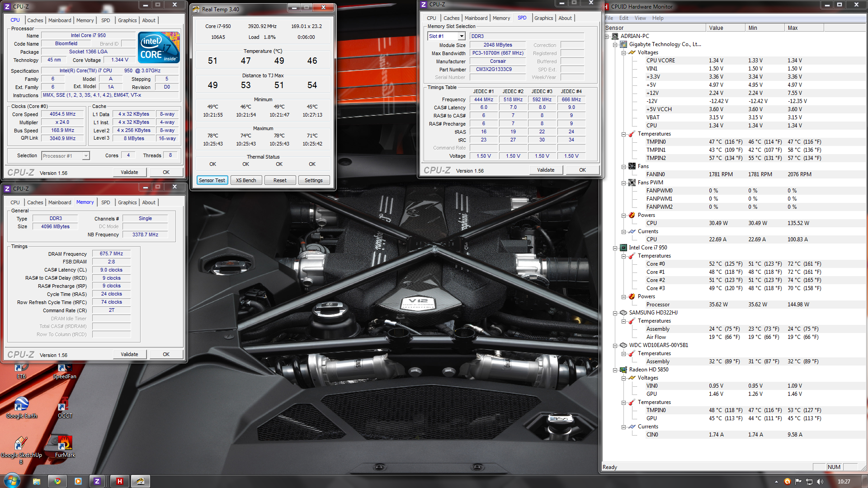This screenshot has width=868, height=488.
Task: Collapse the Radeon HD 5850 node
Action: 615,370
